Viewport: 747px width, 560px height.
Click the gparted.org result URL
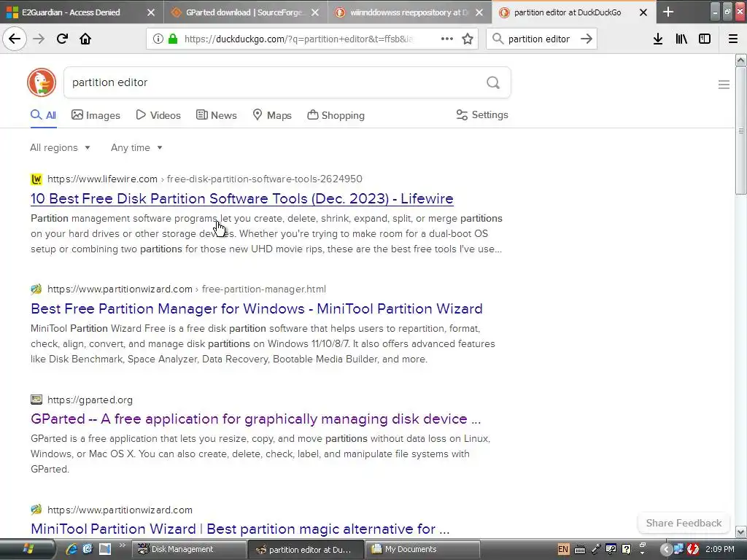(90, 400)
